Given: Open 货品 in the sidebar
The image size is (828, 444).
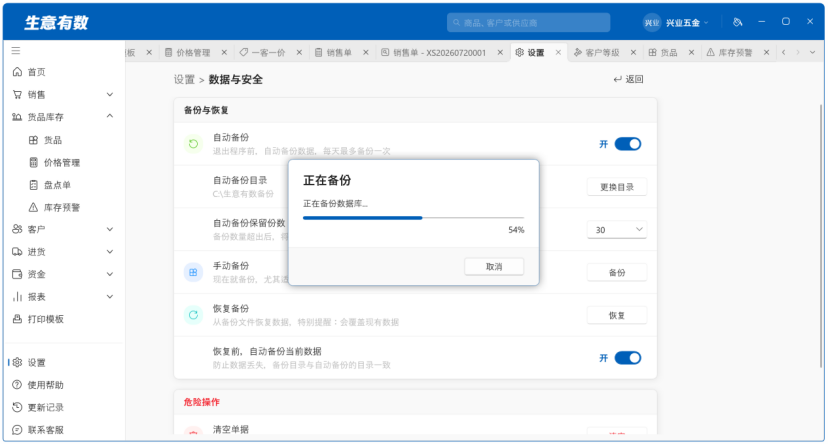Looking at the screenshot, I should (52, 140).
